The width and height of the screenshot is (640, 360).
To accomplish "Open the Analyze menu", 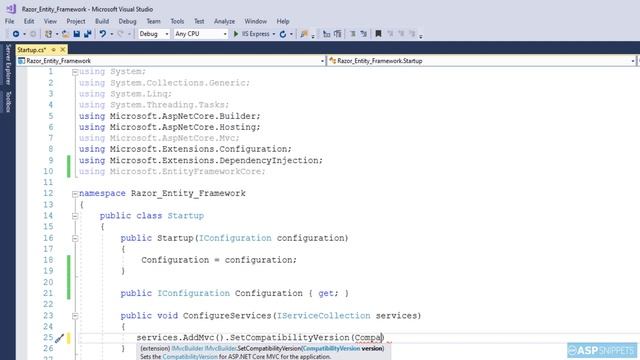I will 224,21.
